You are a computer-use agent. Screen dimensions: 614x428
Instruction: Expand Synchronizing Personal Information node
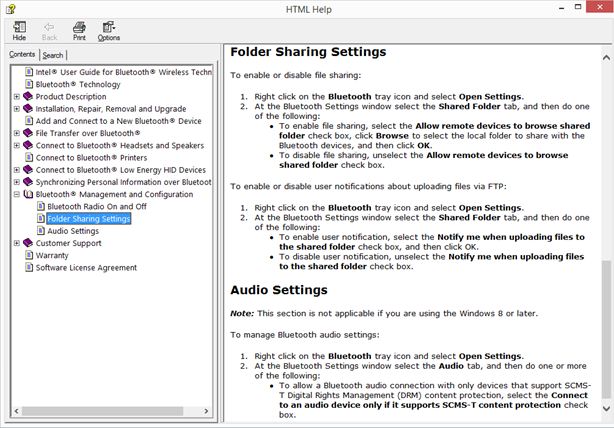tap(16, 182)
